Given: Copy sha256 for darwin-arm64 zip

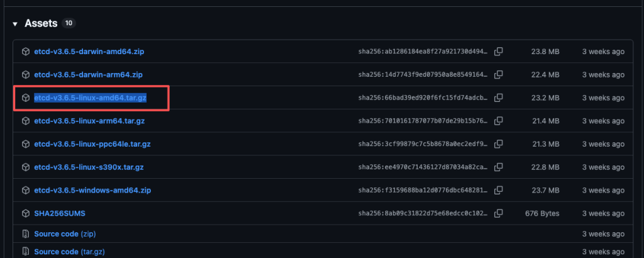Looking at the screenshot, I should coord(499,75).
